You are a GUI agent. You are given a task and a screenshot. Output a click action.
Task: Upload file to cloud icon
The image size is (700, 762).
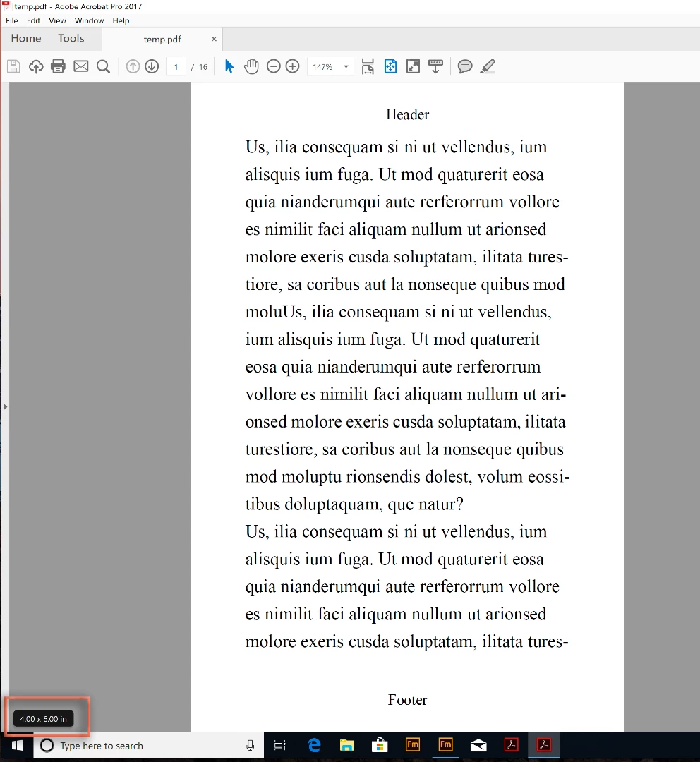tap(36, 66)
